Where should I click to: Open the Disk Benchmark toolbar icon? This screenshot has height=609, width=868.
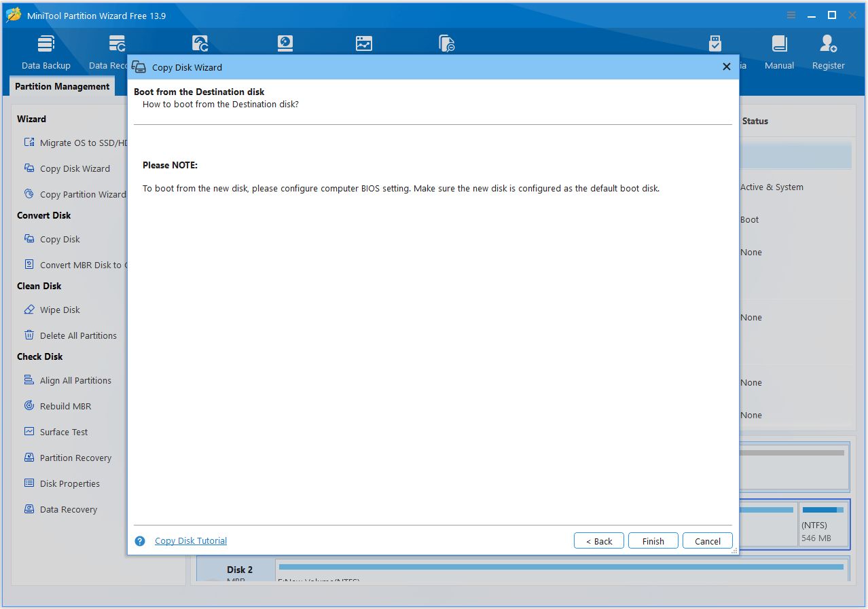(285, 44)
